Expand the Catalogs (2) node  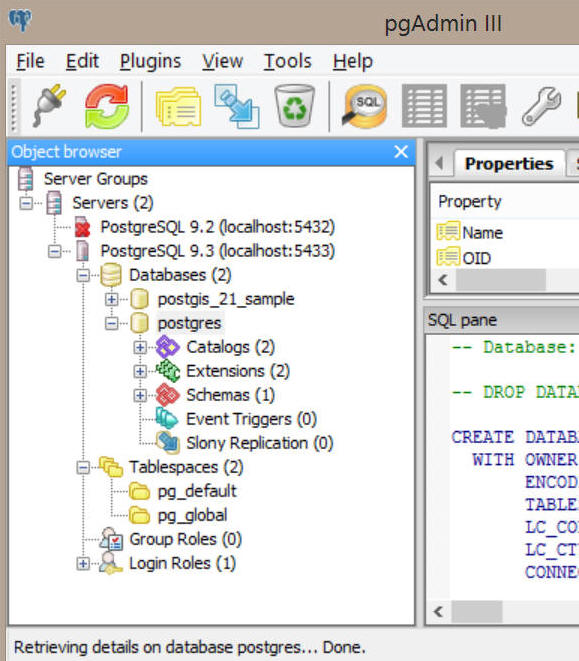click(140, 348)
